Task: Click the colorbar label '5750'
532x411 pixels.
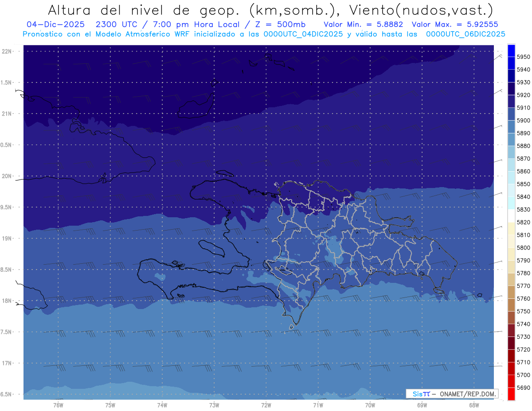Action: [524, 311]
